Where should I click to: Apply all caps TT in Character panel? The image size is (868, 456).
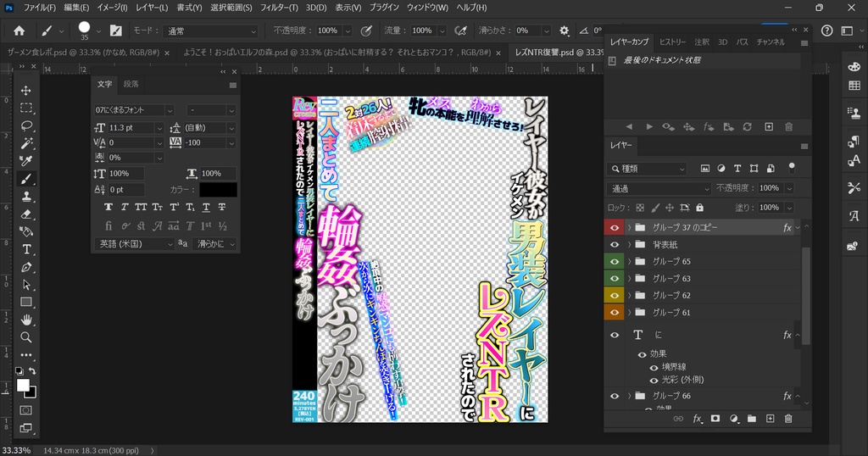pyautogui.click(x=141, y=207)
